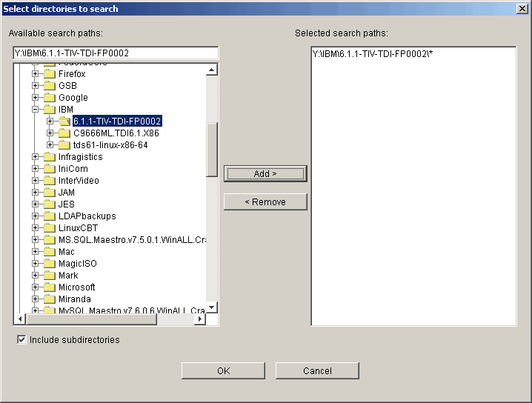The height and width of the screenshot is (403, 532).
Task: Click the tree's vertical scrollbar down arrow
Action: point(212,307)
